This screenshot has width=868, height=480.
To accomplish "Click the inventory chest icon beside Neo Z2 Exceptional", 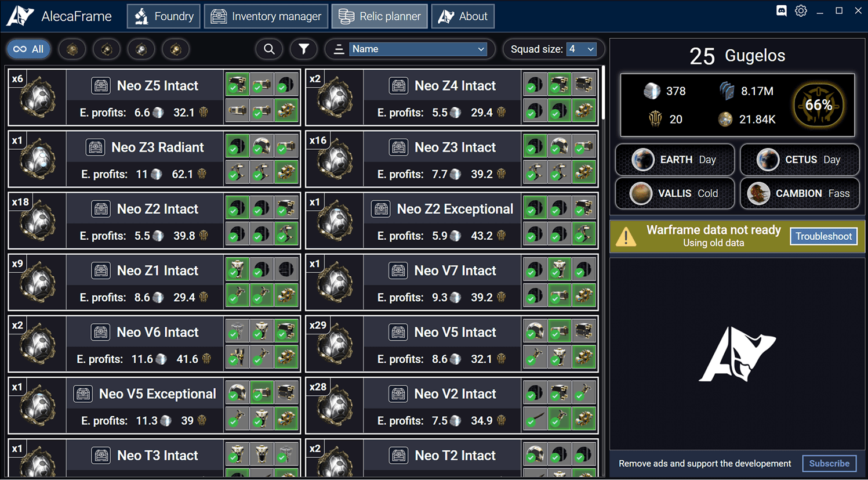I will (x=381, y=209).
